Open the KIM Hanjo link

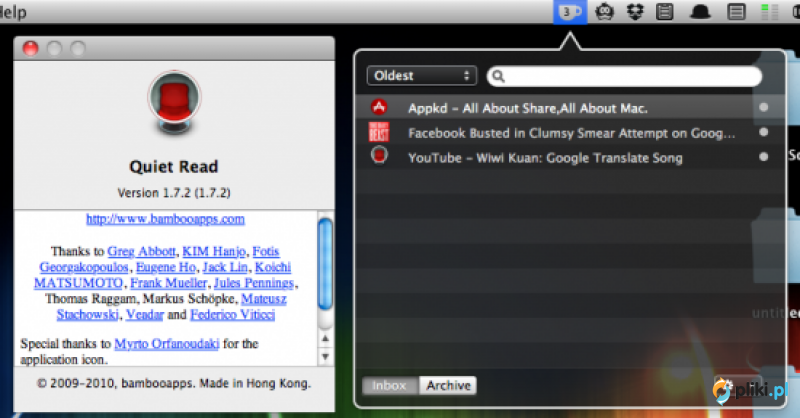pos(214,251)
